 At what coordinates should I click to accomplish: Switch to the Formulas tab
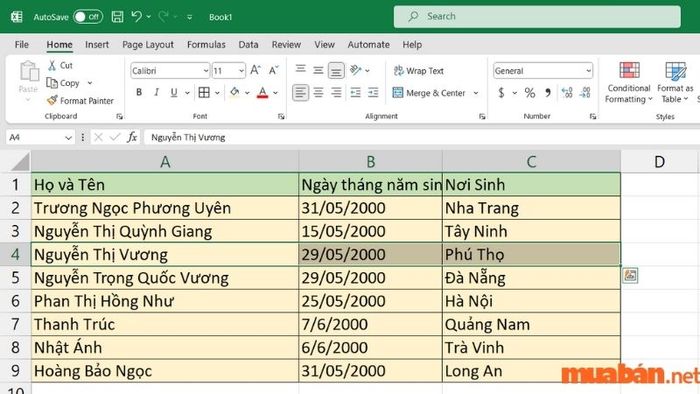point(206,45)
